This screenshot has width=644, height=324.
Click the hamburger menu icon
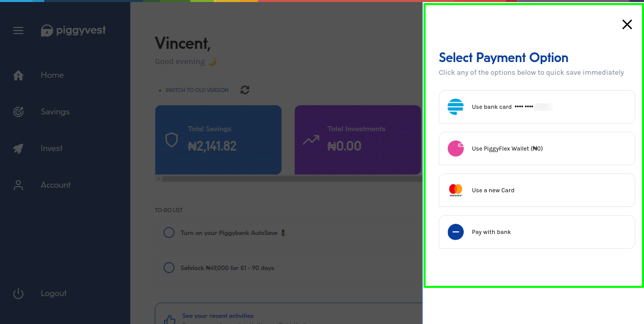tap(18, 31)
